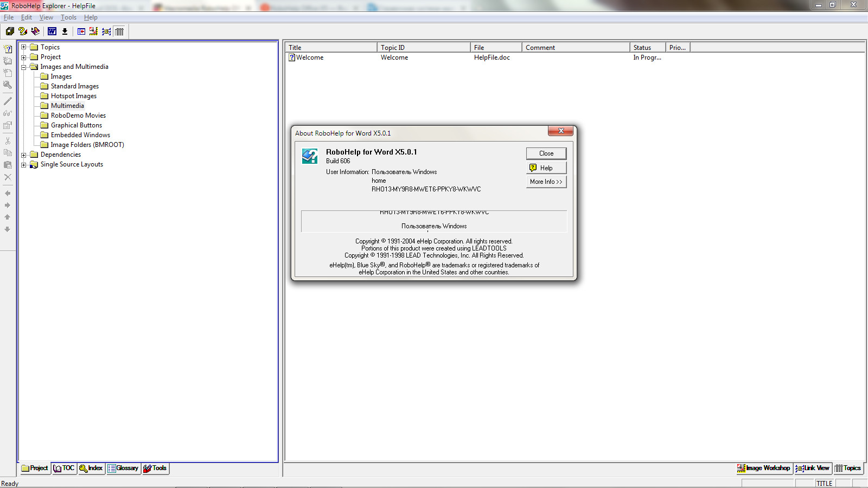Screen dimensions: 868x488
Task: Open the Tools menu
Action: point(68,17)
